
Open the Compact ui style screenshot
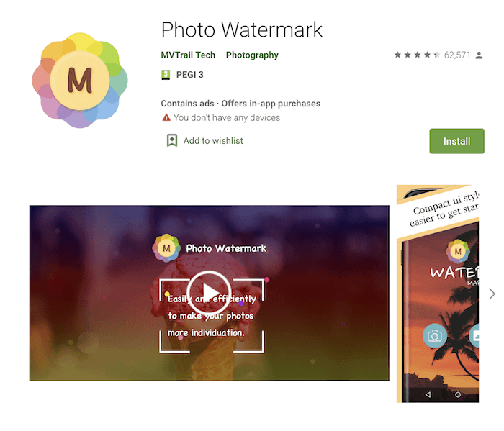[x=438, y=294]
